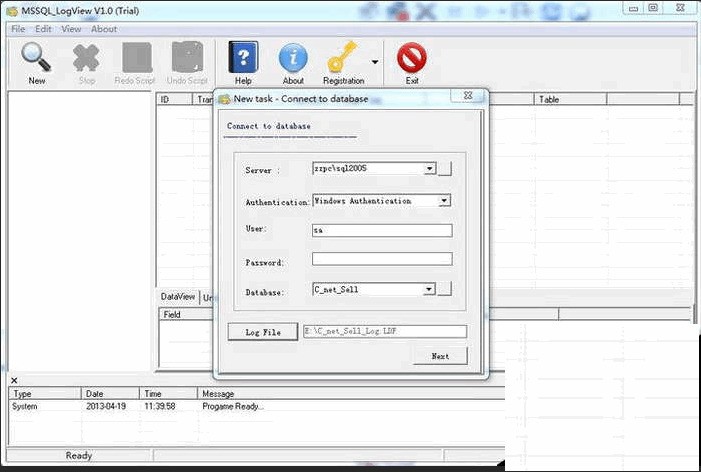Viewport: 701px width, 472px height.
Task: Click the Log File button
Action: (263, 332)
